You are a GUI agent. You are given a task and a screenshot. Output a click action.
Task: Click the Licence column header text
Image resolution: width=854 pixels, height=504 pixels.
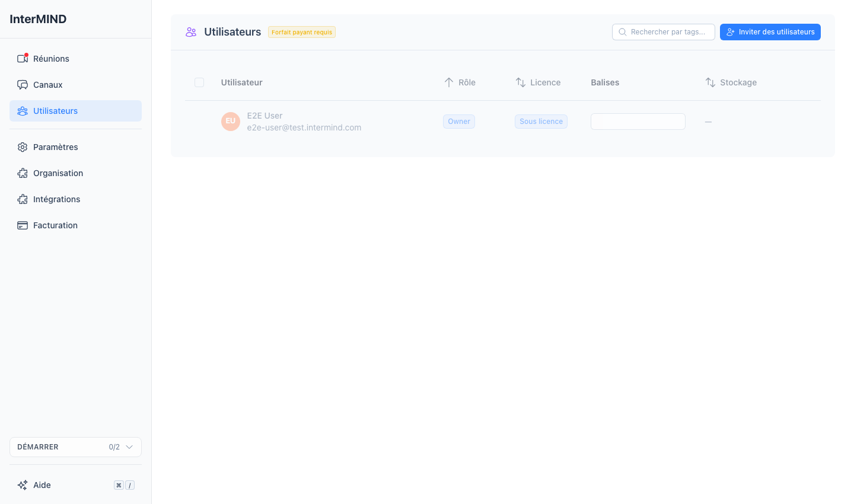546,82
